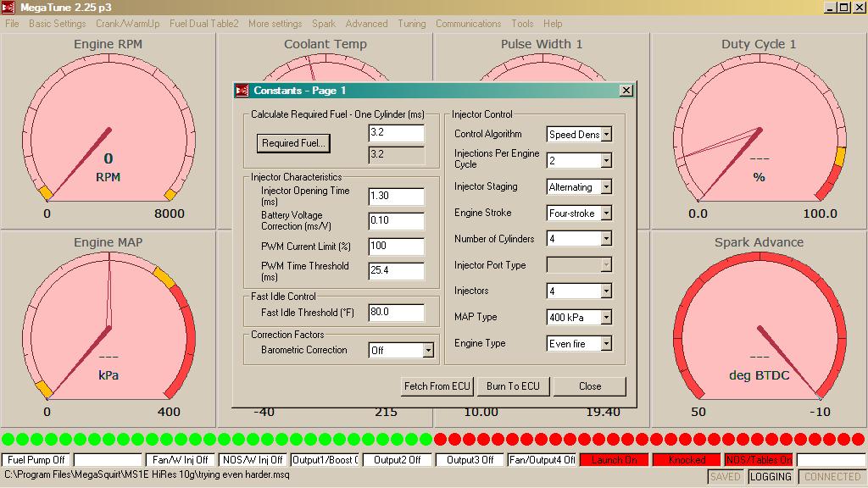Click Burn To ECU button
The height and width of the screenshot is (488, 868).
click(513, 386)
